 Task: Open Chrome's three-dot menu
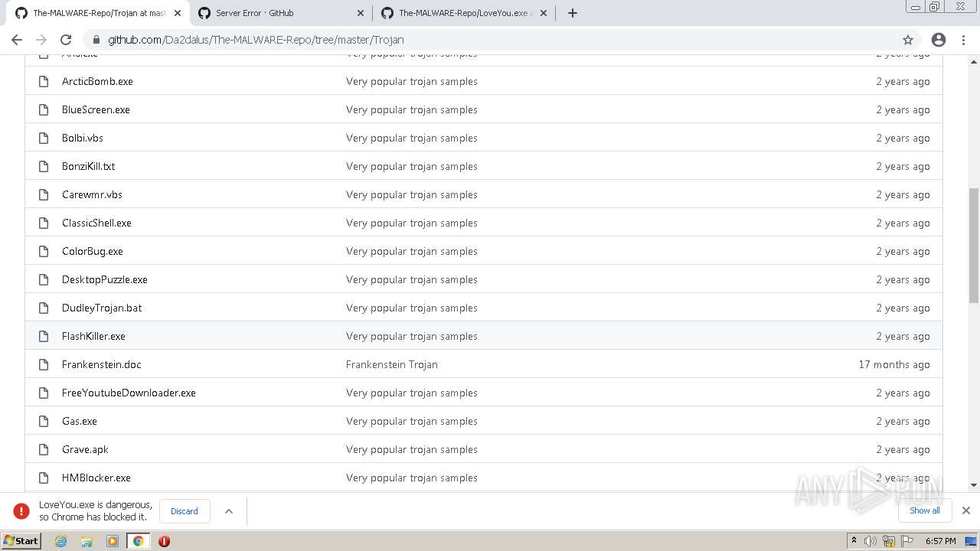click(963, 40)
